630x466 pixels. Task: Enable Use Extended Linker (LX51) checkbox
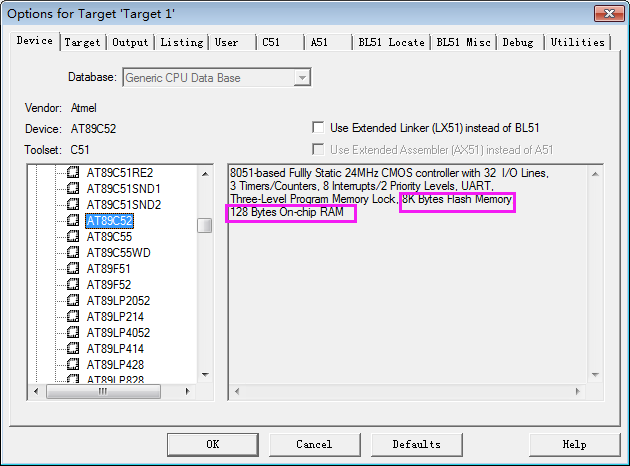click(x=318, y=128)
